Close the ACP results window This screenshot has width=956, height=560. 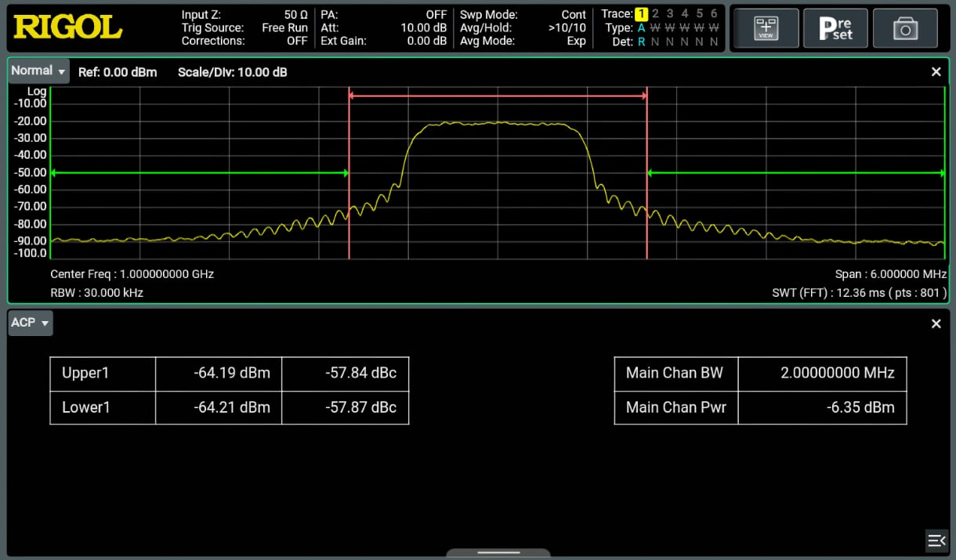tap(936, 323)
